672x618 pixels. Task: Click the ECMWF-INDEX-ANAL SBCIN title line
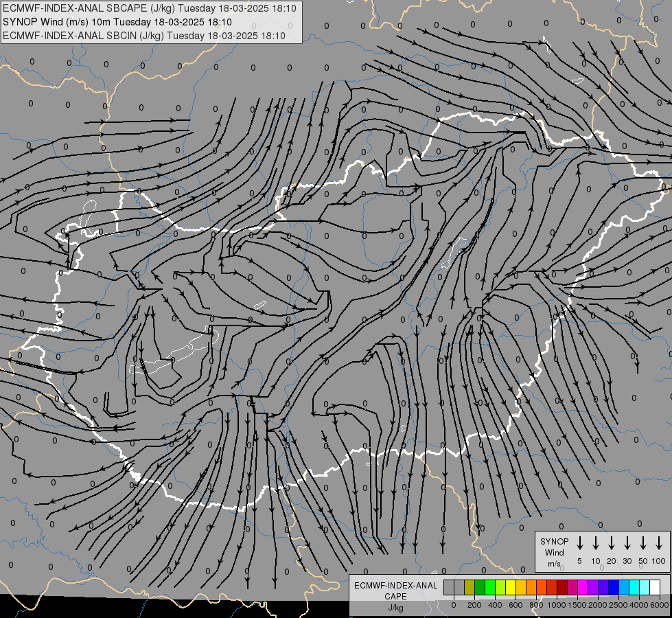pyautogui.click(x=144, y=36)
